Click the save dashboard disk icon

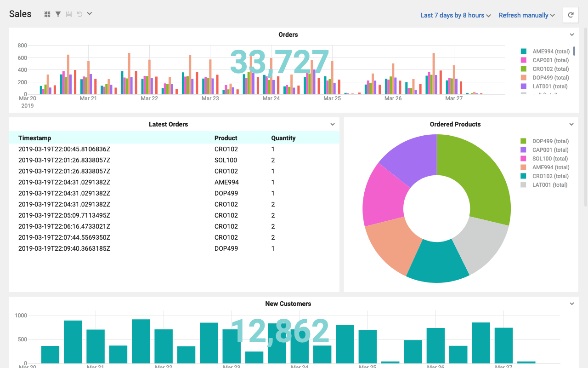(x=68, y=14)
